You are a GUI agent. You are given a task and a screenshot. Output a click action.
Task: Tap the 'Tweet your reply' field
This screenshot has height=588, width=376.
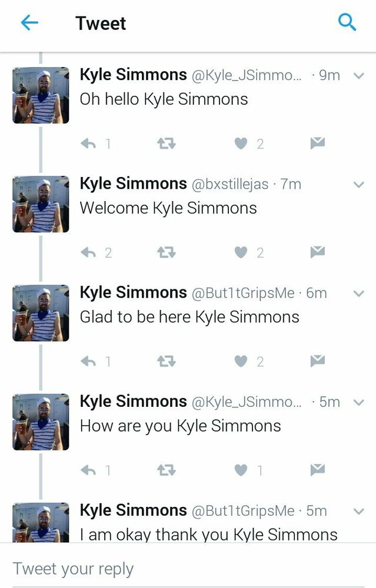[x=188, y=569]
